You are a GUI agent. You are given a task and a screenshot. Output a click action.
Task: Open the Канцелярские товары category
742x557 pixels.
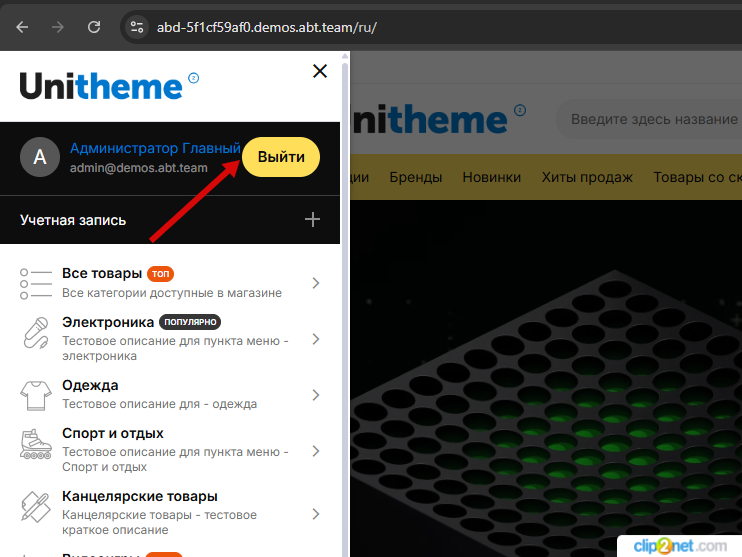(140, 496)
